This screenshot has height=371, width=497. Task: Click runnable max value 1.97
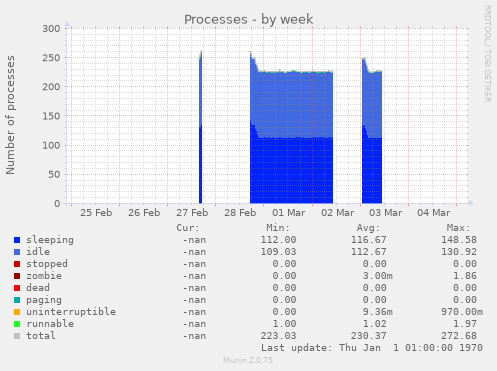(465, 324)
